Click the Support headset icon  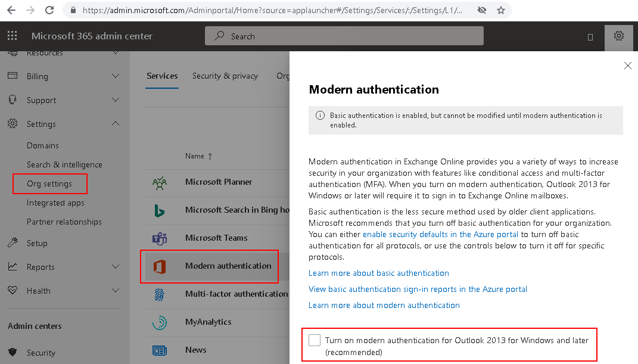tap(13, 99)
